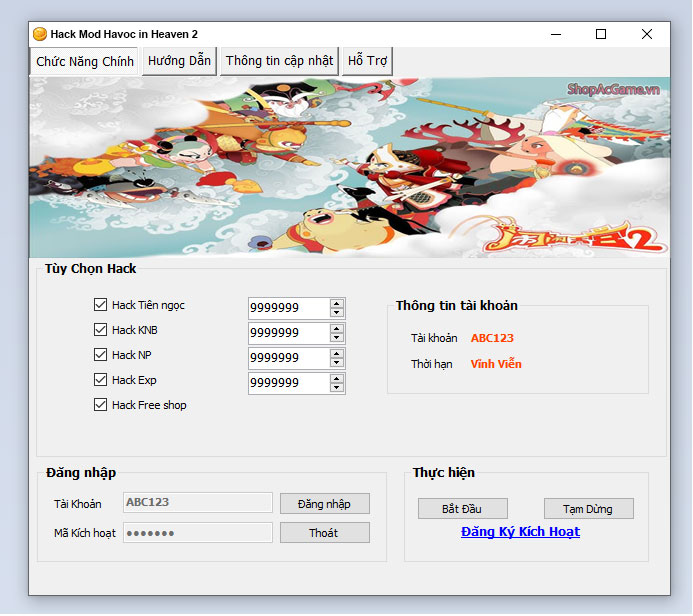693x616 pixels.
Task: Disable the Hack NP option
Action: [x=100, y=354]
